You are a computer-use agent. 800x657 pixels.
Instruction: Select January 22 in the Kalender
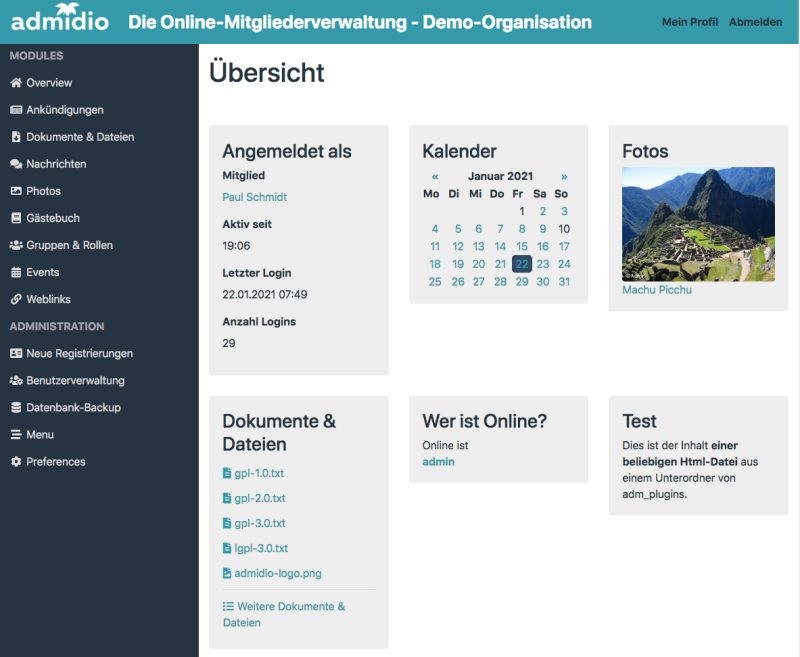[x=521, y=264]
